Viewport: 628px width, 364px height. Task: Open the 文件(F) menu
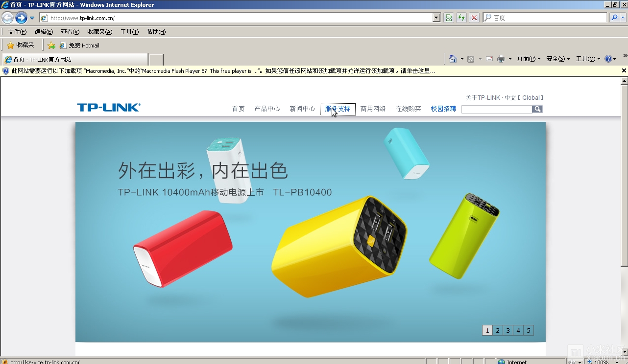pyautogui.click(x=17, y=32)
